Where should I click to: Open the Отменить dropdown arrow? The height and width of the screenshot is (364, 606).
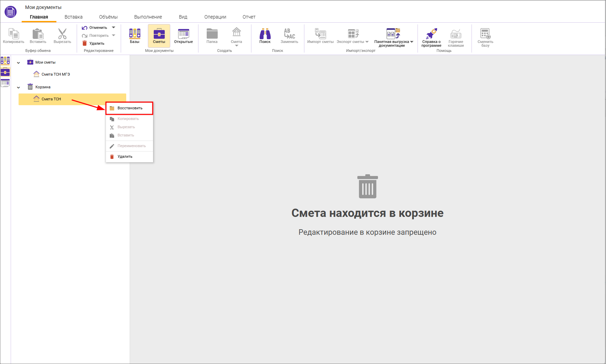pos(114,27)
